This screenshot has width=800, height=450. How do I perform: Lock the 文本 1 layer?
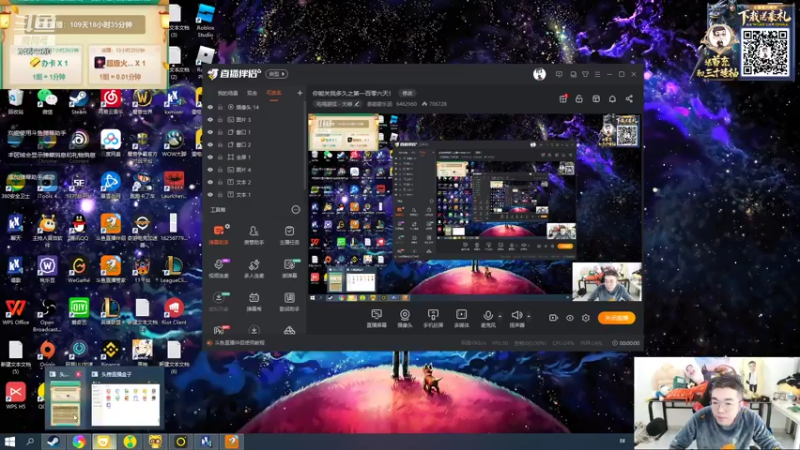pyautogui.click(x=220, y=194)
